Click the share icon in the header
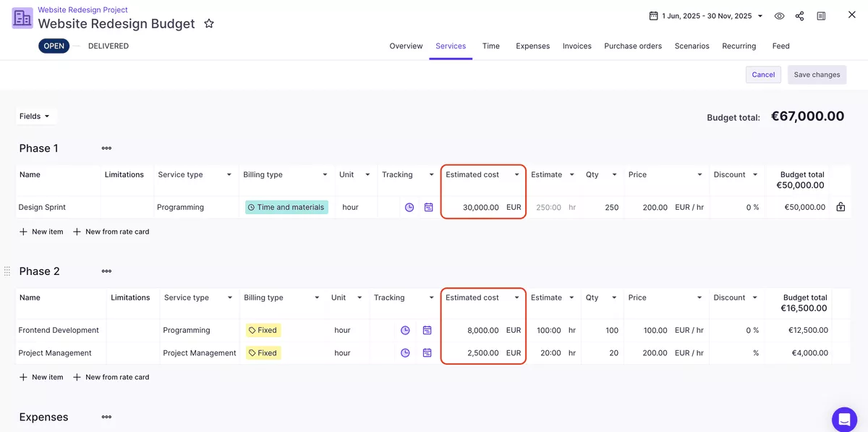Viewport: 868px width, 432px height. pos(799,16)
